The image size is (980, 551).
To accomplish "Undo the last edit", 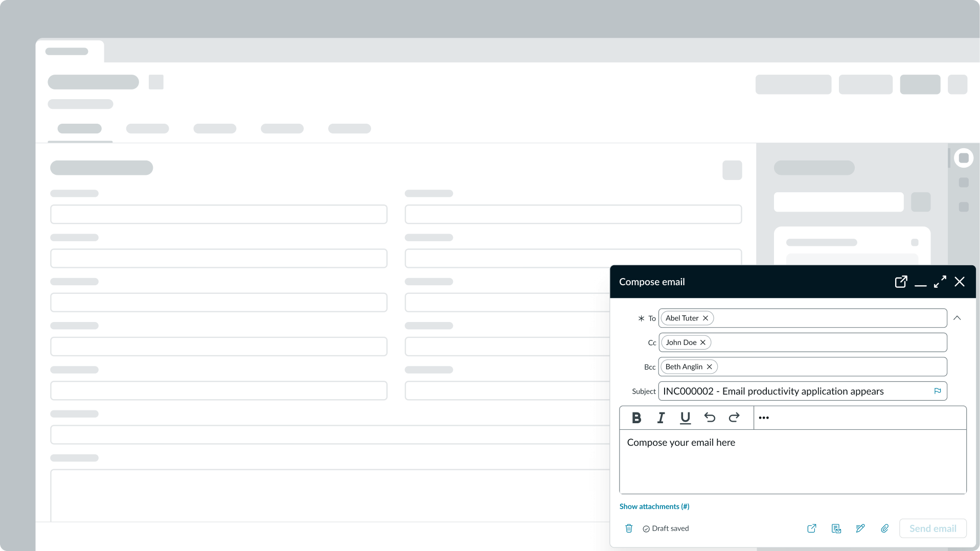I will (x=710, y=418).
